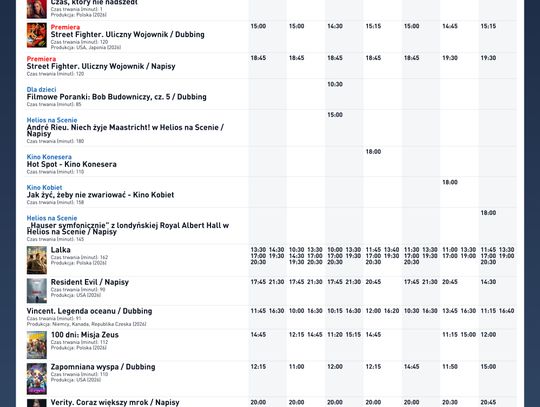Select 13:45 showtime for Vincent. Legenda oceanu

tap(450, 311)
